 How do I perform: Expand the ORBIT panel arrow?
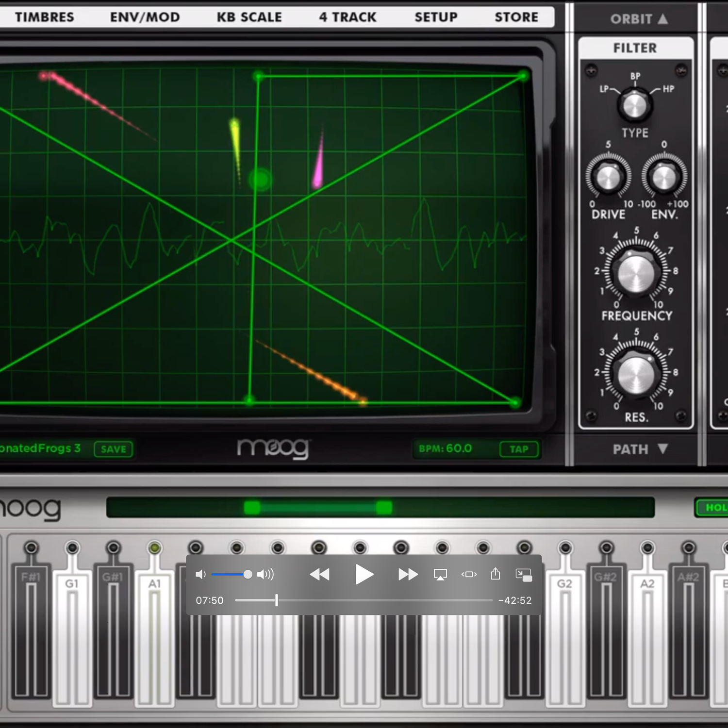pyautogui.click(x=663, y=19)
